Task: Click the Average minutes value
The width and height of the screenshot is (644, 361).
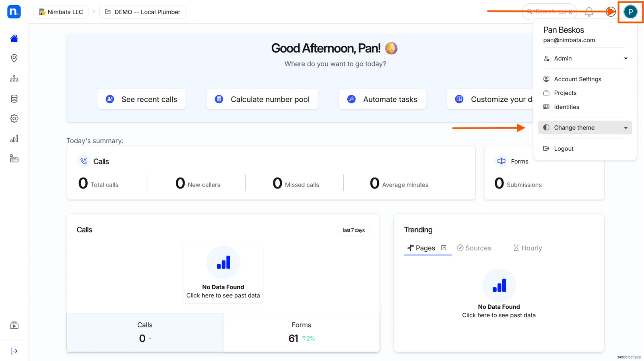Action: click(374, 183)
